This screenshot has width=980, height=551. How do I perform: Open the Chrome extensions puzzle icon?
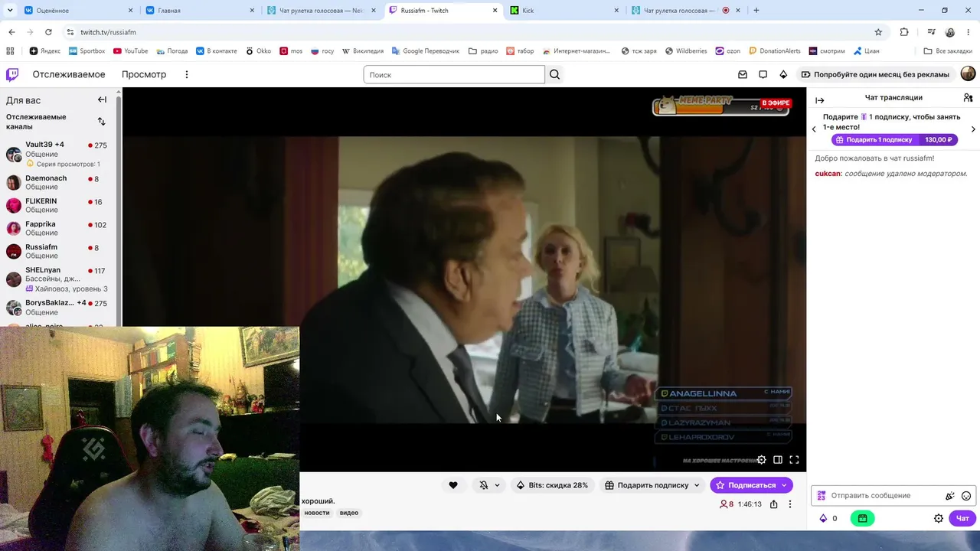point(904,32)
